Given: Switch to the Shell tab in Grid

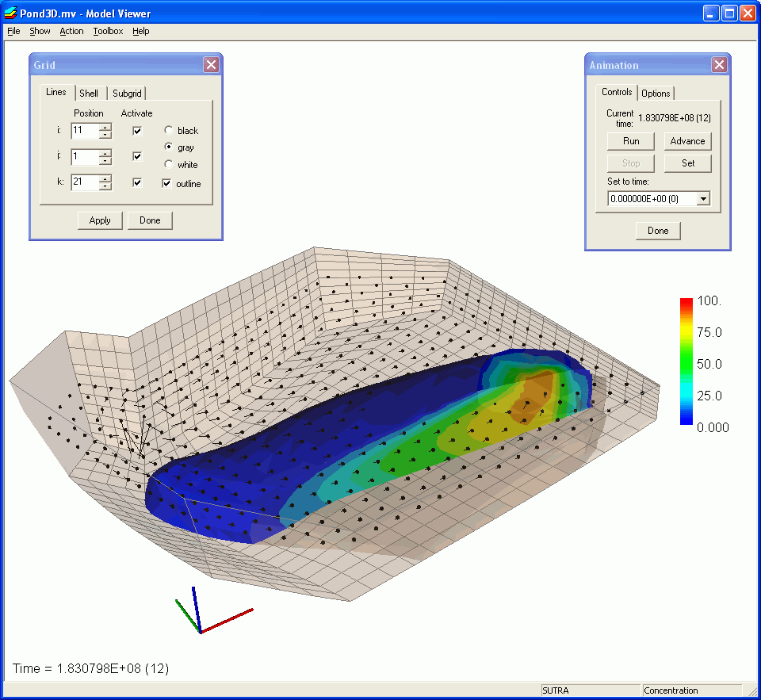Looking at the screenshot, I should point(89,94).
